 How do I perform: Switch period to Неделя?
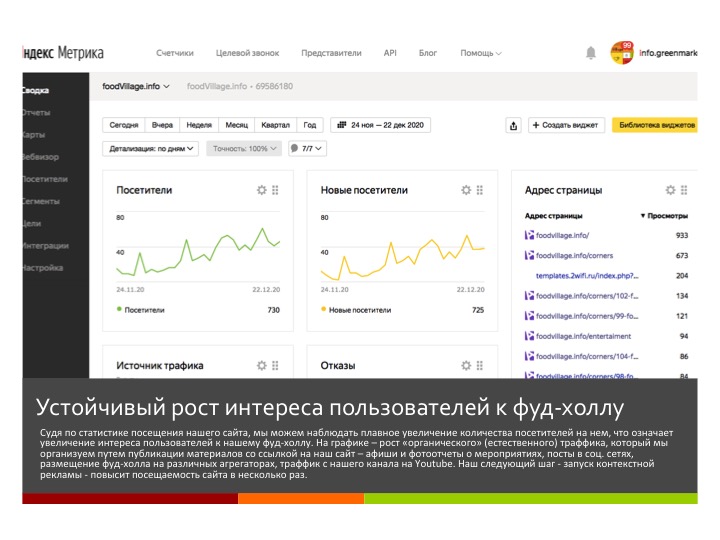(x=199, y=125)
